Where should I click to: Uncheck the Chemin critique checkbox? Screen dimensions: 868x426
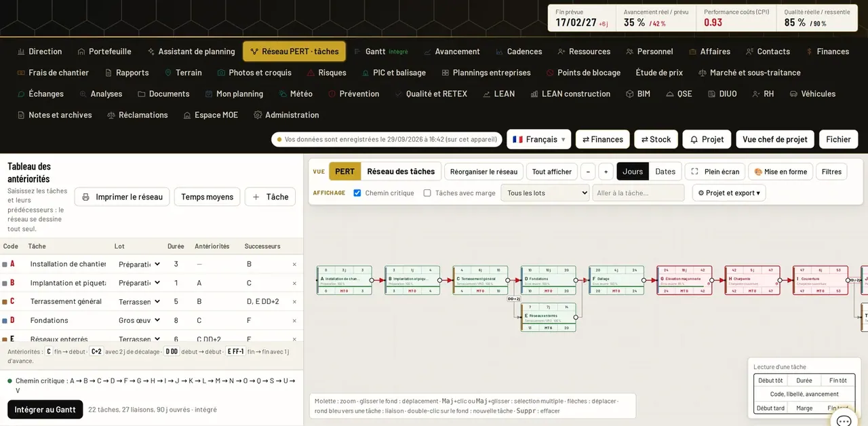(357, 193)
